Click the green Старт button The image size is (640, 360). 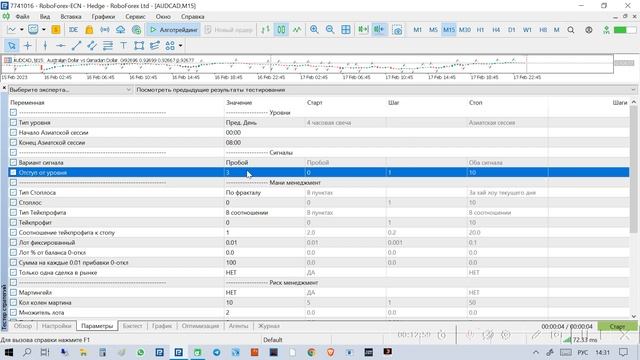(617, 326)
